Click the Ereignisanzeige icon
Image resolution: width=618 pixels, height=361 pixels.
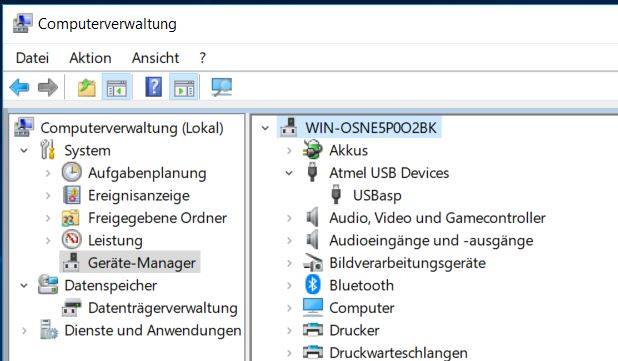pos(72,195)
